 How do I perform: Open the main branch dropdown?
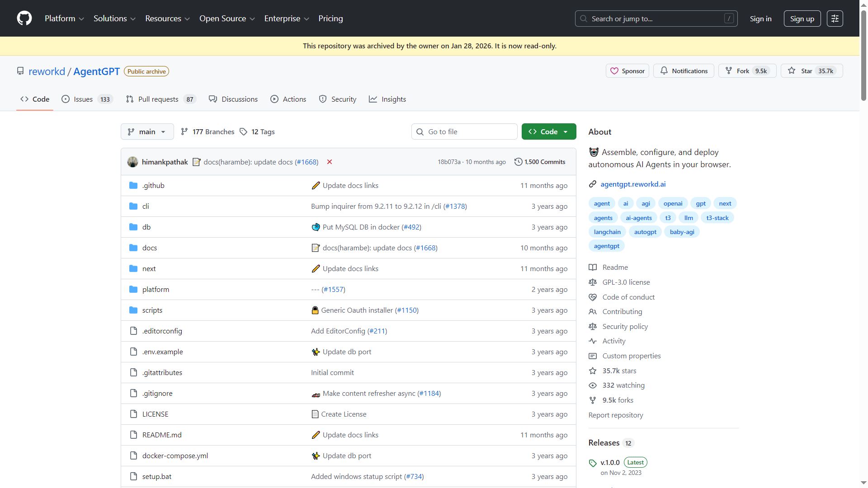147,131
